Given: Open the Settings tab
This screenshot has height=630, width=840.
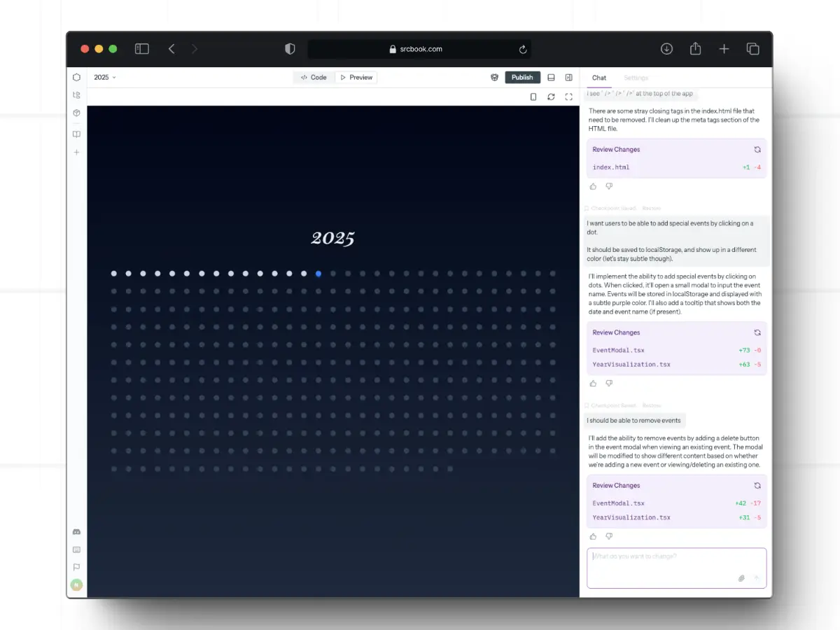Looking at the screenshot, I should tap(636, 78).
